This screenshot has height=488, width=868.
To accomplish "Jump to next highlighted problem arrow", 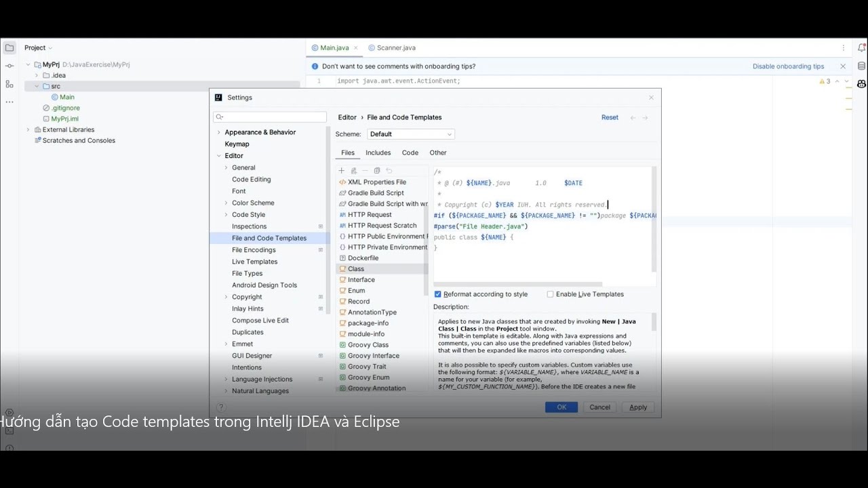I will pyautogui.click(x=846, y=81).
